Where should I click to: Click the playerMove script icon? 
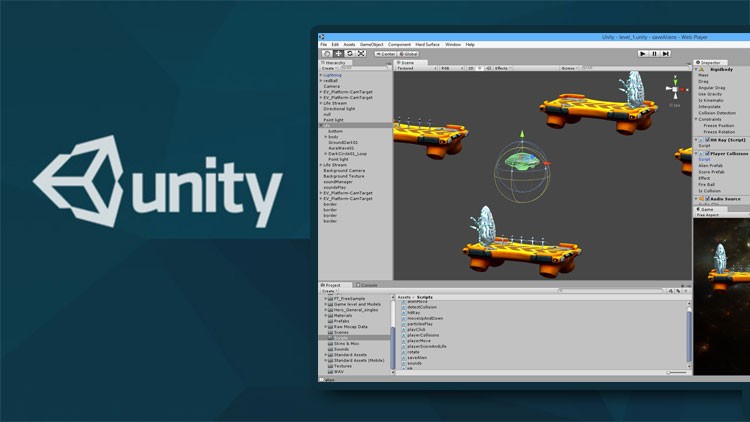pos(404,341)
